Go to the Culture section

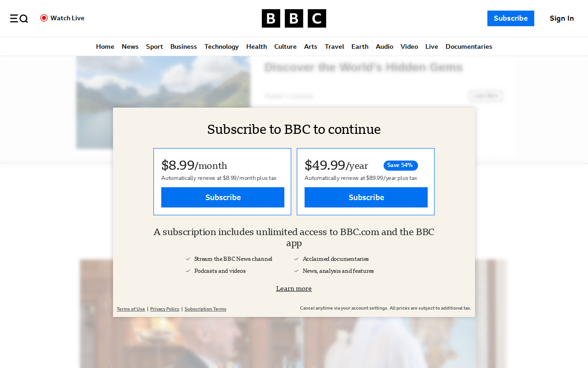285,46
